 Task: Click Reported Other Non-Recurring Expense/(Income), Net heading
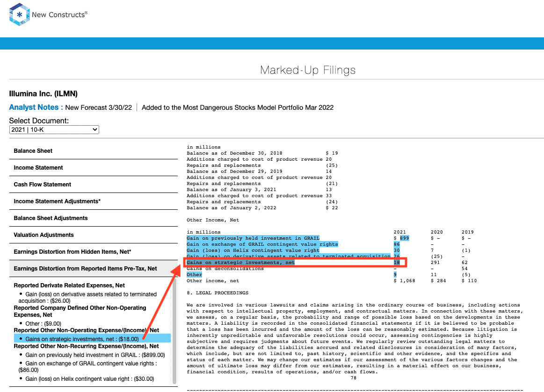pyautogui.click(x=87, y=346)
